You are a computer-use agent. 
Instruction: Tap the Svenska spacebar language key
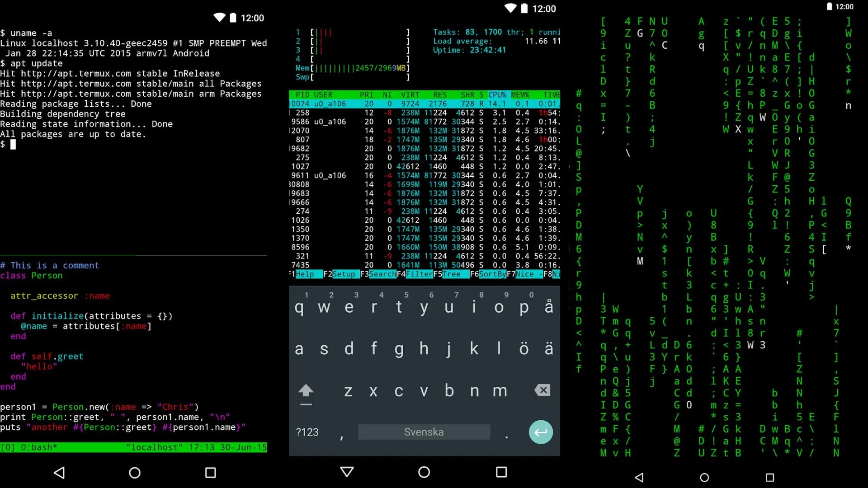click(424, 432)
